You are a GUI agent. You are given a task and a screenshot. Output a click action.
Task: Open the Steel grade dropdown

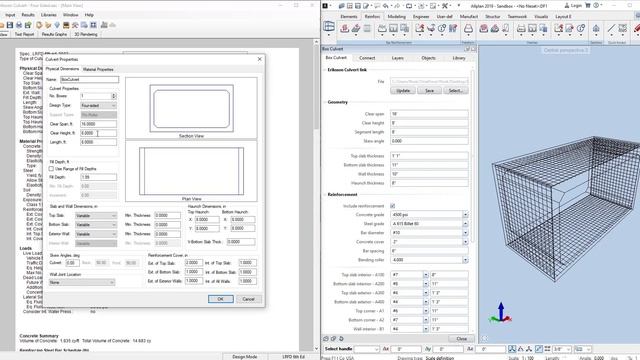point(465,224)
